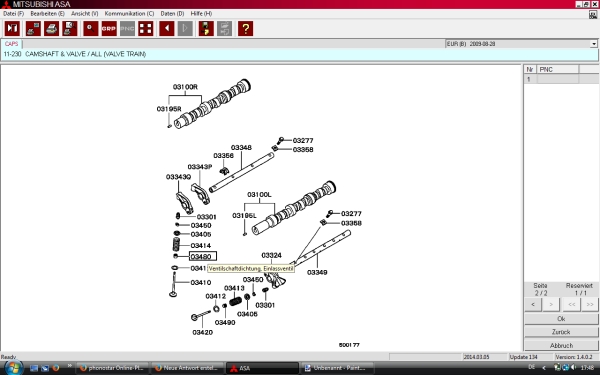Open help with the question mark icon
Viewport: 600px width, 375px height.
[x=245, y=29]
